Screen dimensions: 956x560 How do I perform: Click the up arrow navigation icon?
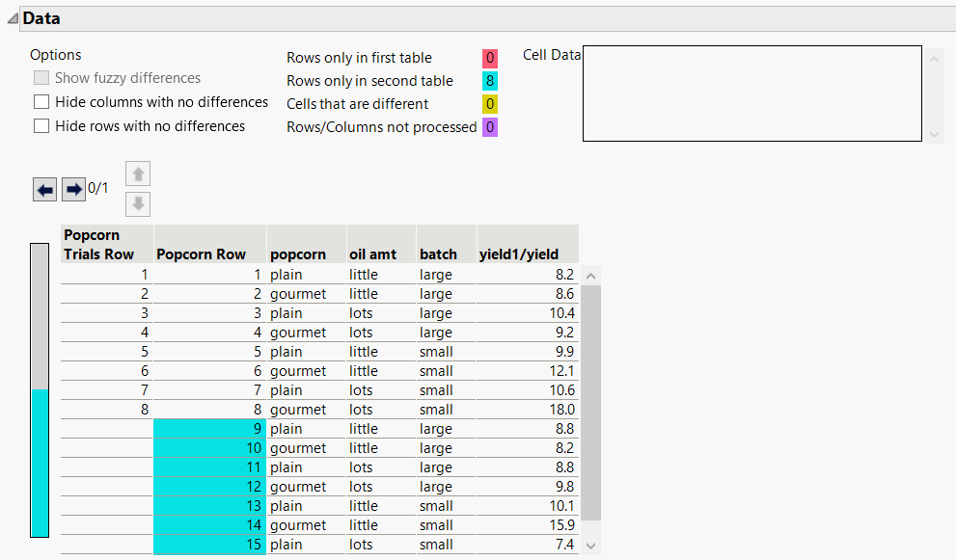pyautogui.click(x=137, y=173)
